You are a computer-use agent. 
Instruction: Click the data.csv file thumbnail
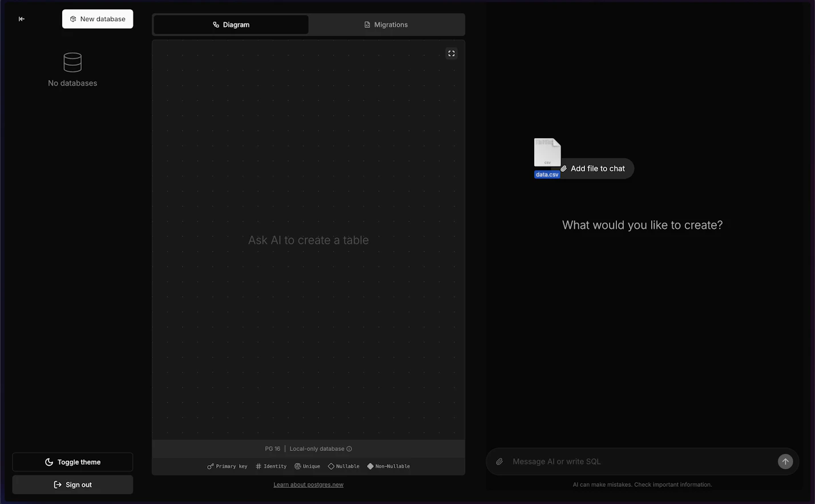547,153
